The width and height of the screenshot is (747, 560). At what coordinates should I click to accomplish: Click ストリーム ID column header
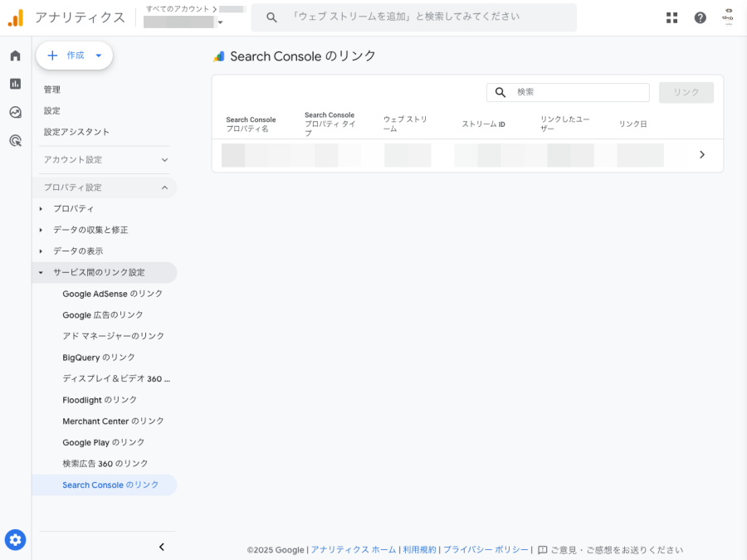[x=483, y=124]
